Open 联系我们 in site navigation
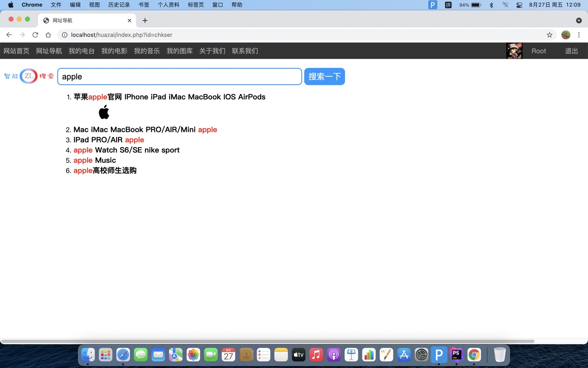588x368 pixels. pyautogui.click(x=245, y=51)
